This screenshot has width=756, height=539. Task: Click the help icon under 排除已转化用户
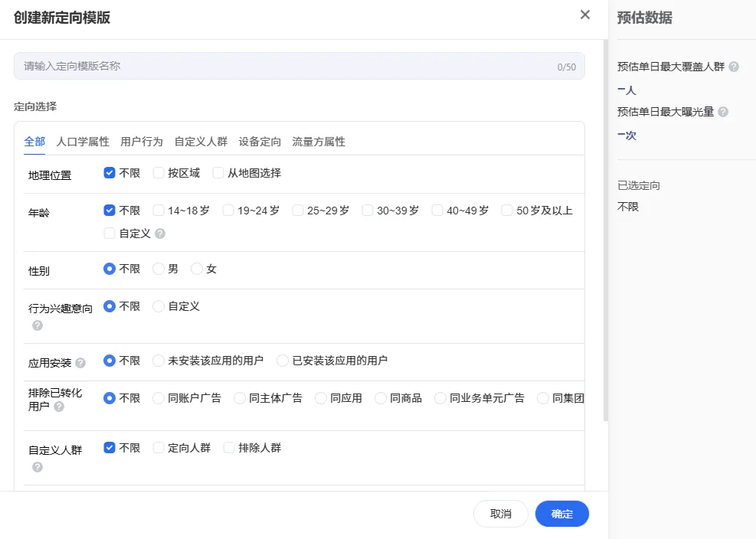tap(58, 407)
